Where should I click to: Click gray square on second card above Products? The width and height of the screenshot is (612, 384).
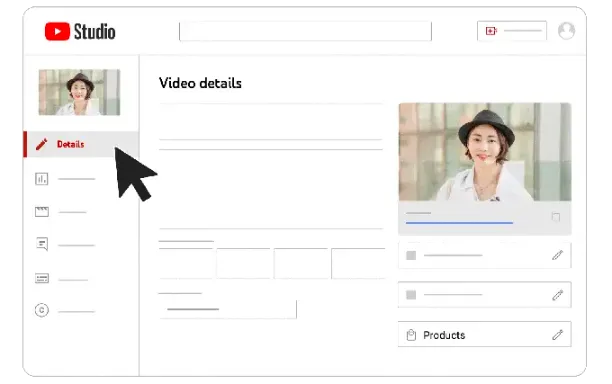pos(411,295)
